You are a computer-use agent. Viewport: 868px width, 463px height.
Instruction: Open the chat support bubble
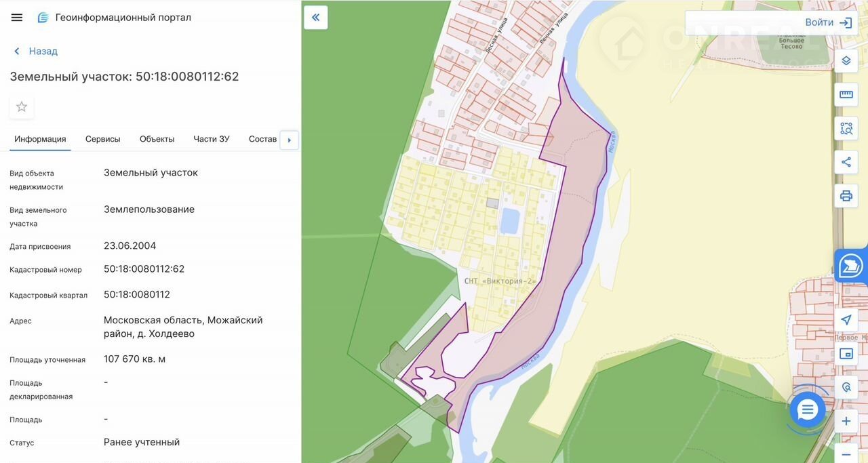click(x=807, y=409)
